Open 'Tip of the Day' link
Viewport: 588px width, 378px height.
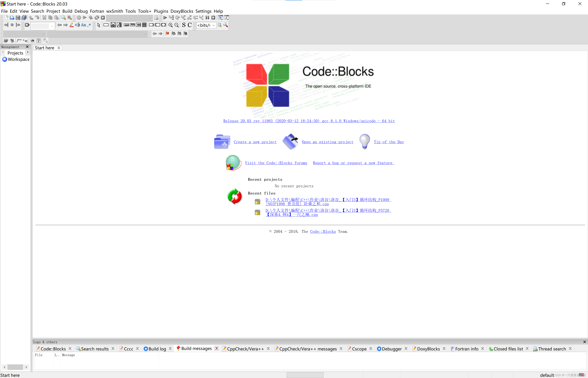389,142
